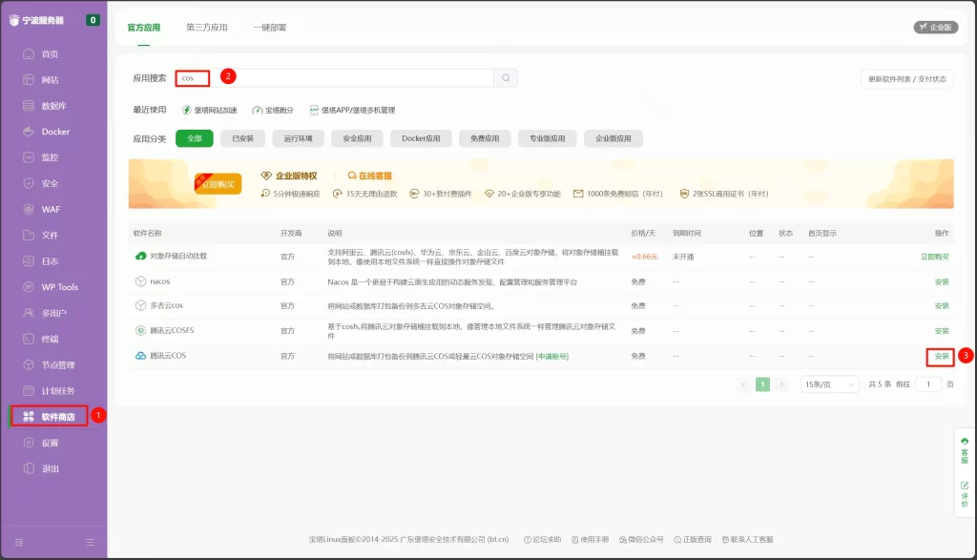Toggle the 免费应用 category filter
The height and width of the screenshot is (560, 977).
[483, 138]
